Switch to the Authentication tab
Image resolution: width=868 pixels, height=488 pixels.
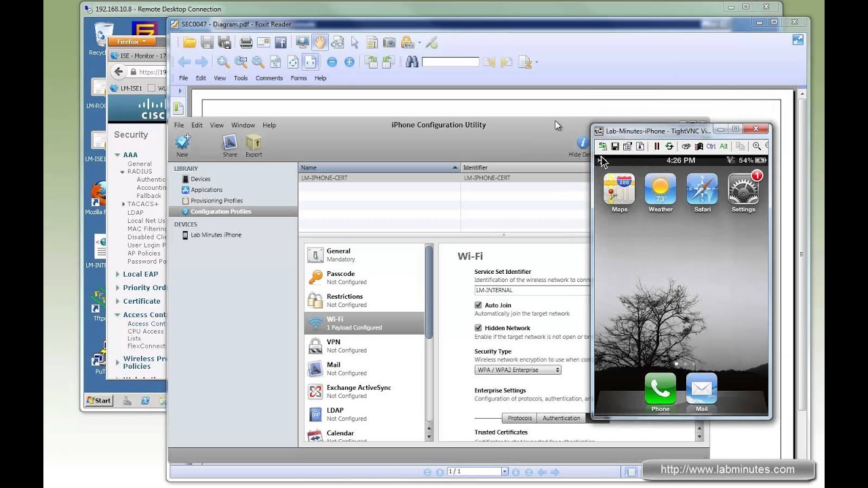[561, 418]
